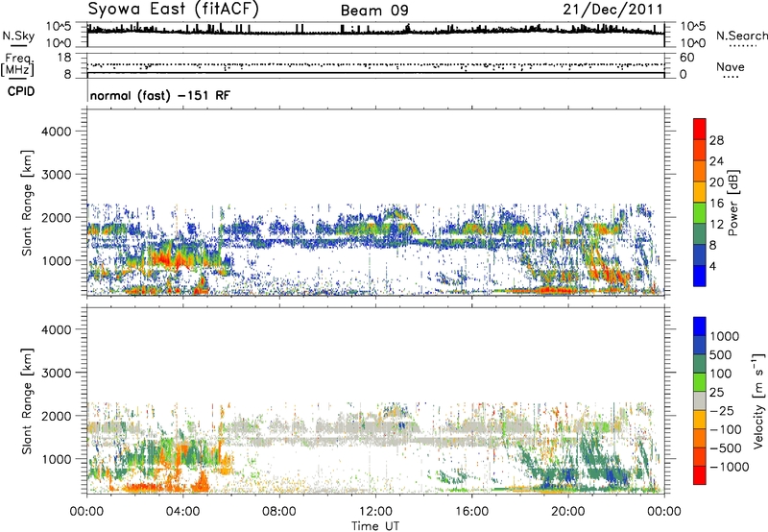This screenshot has width=768, height=532.
Task: Click the '1000' tick of the power panel
Action: tap(57, 260)
